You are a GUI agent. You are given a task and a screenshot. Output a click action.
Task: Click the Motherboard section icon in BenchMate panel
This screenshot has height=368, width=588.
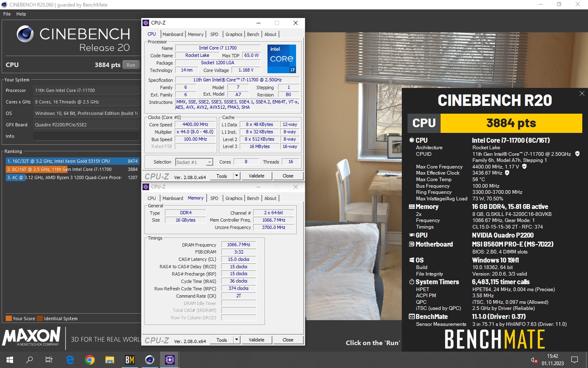(x=412, y=244)
